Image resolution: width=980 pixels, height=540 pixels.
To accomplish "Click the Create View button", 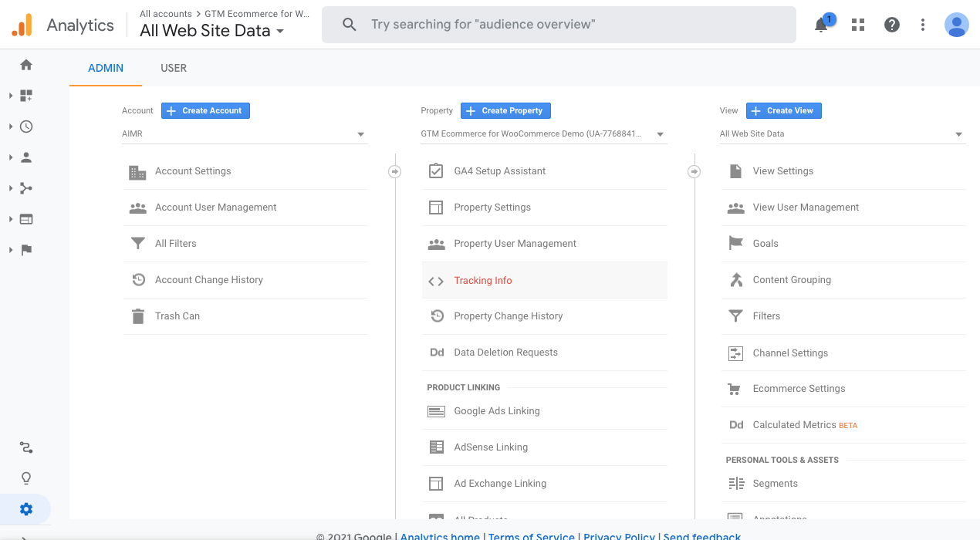I will click(784, 110).
